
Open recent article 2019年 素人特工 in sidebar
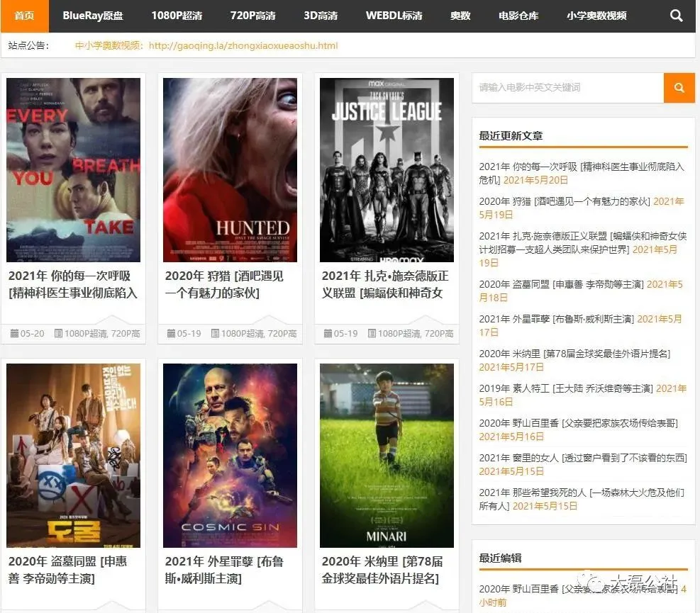click(x=566, y=388)
